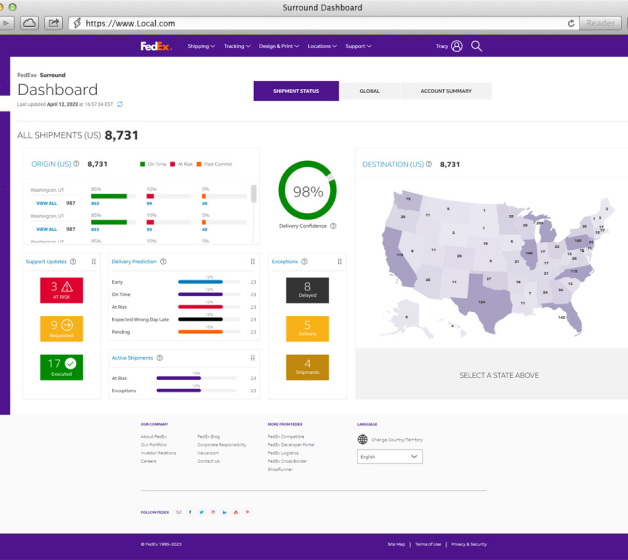Open the Privacy & Security footer link
Image resolution: width=628 pixels, height=560 pixels.
point(469,544)
